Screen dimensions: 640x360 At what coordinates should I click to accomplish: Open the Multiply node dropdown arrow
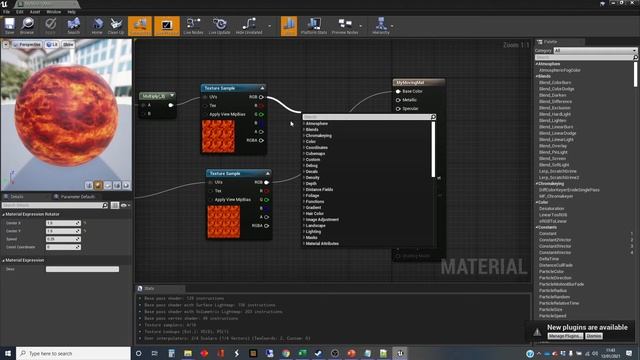point(172,96)
